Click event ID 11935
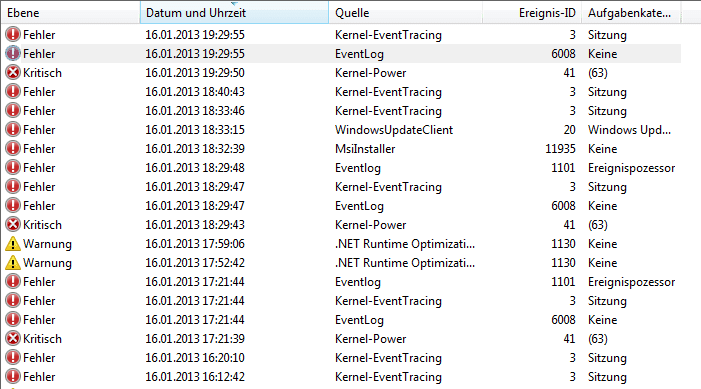 pos(560,148)
